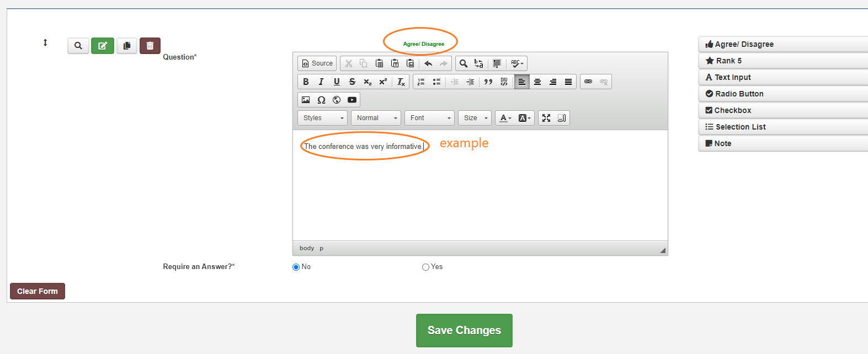This screenshot has width=868, height=354.
Task: Click the magnifier preview question icon
Action: 78,46
